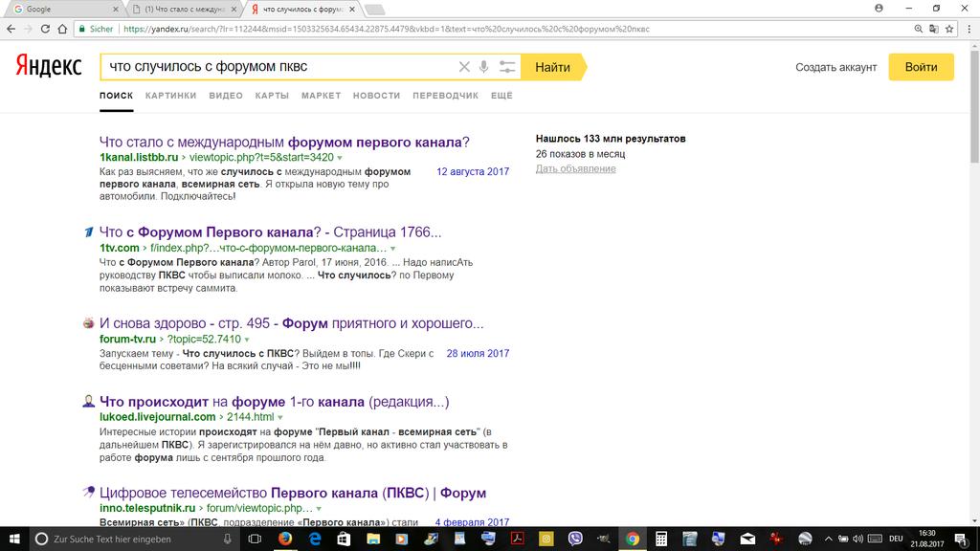The image size is (980, 551).
Task: Bookmark this page with the star icon
Action: pos(949,29)
